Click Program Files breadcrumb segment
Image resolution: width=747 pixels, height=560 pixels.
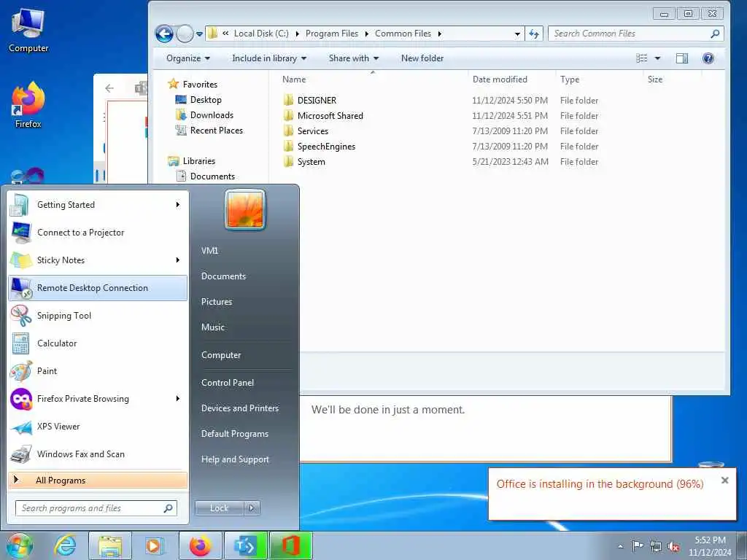(x=332, y=34)
